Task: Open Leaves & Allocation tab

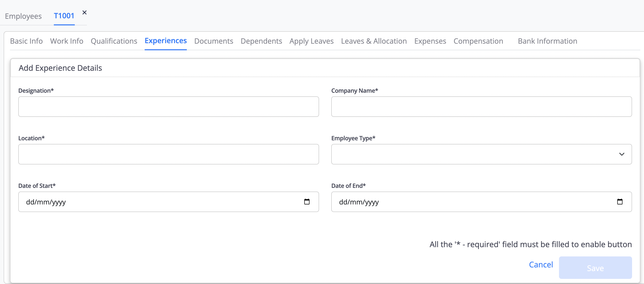Action: click(373, 41)
